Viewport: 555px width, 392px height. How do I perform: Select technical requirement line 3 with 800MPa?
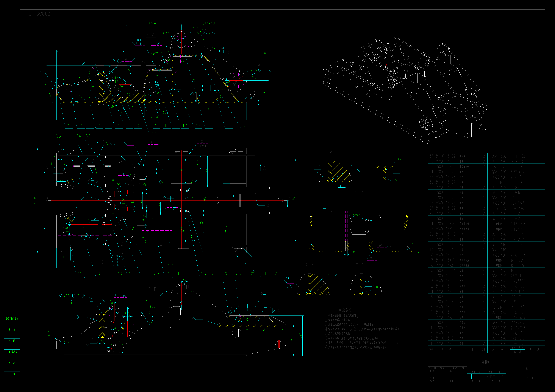351,325
